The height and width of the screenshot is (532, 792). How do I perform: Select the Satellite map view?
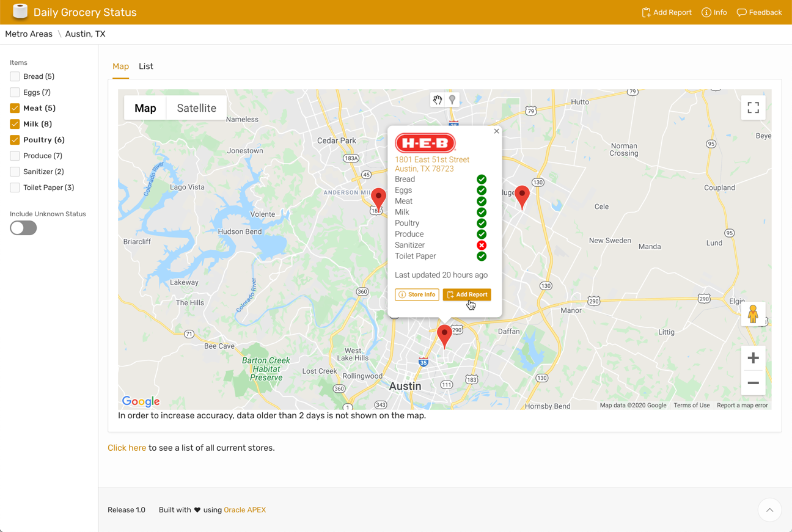196,107
